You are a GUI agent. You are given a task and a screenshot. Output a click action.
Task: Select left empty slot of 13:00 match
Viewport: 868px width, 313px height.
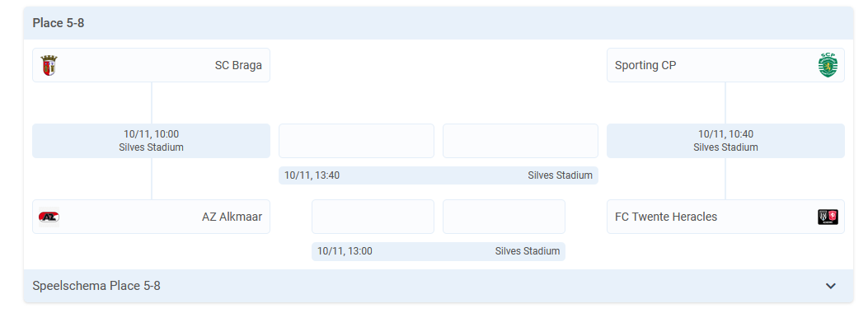point(373,217)
